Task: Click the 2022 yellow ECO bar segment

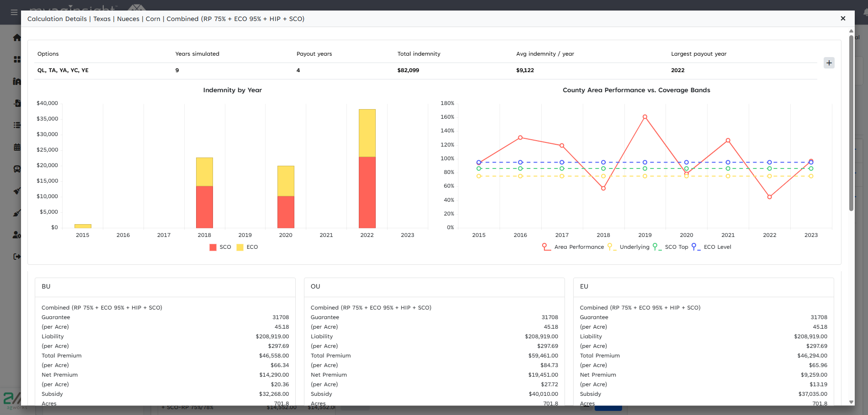Action: 367,133
